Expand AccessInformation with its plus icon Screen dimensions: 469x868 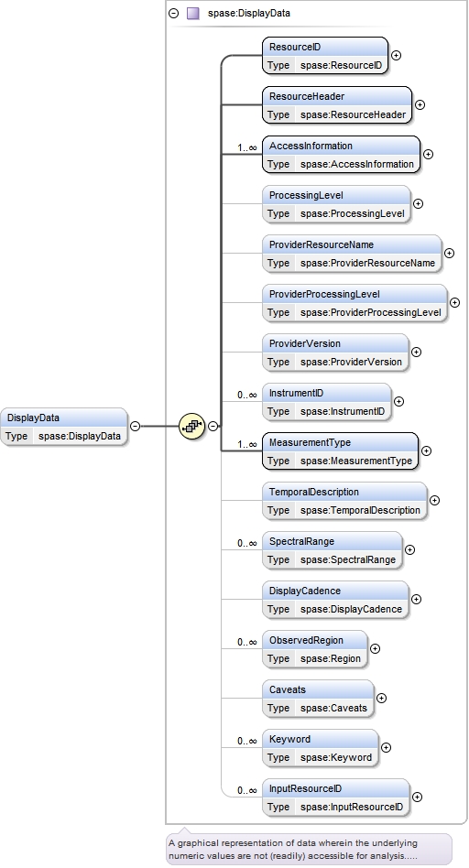[428, 155]
